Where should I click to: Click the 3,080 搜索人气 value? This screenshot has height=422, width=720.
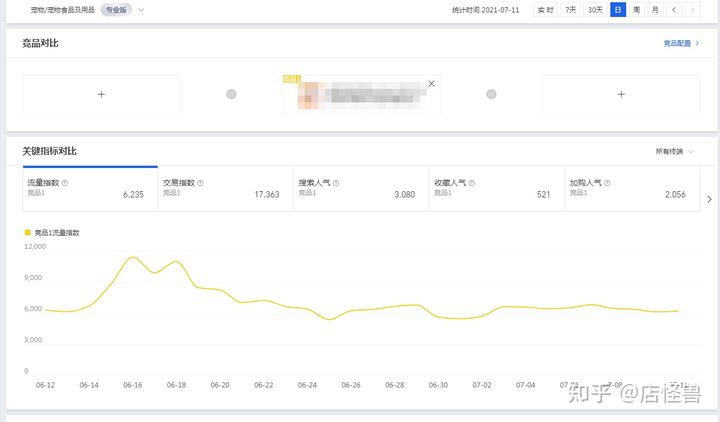click(405, 194)
